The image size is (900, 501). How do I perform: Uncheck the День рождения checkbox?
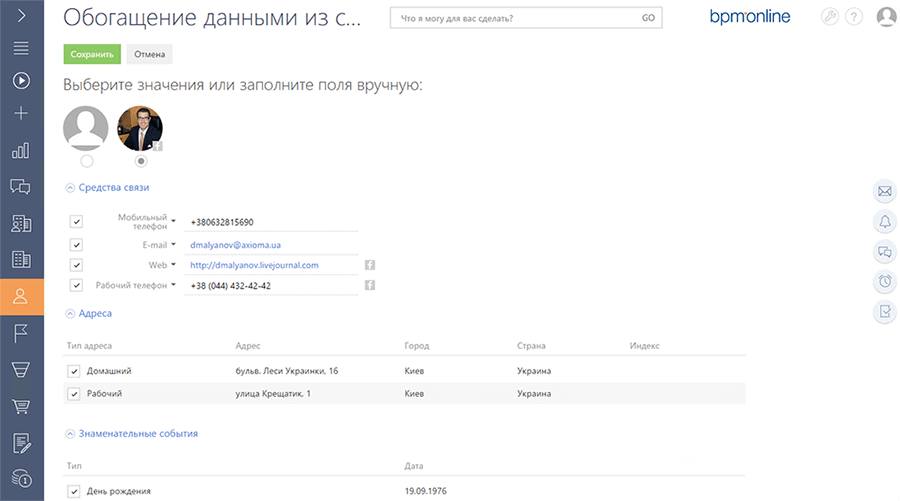coord(73,491)
